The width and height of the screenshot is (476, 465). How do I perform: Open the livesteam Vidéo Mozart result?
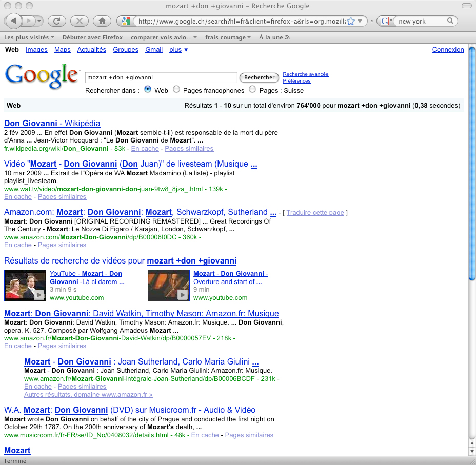[130, 164]
